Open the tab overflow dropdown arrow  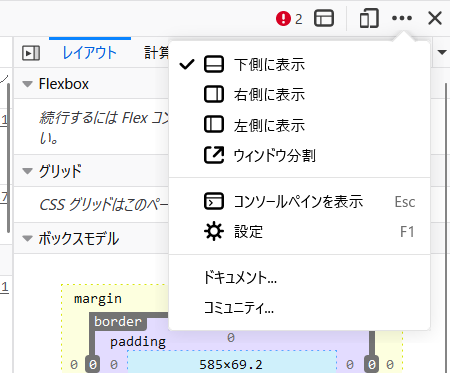tap(442, 52)
